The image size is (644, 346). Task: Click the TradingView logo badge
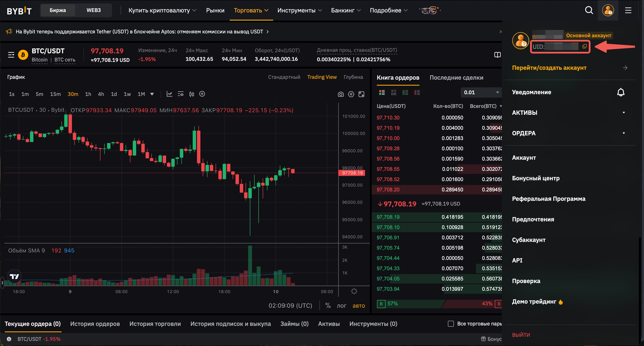14,276
